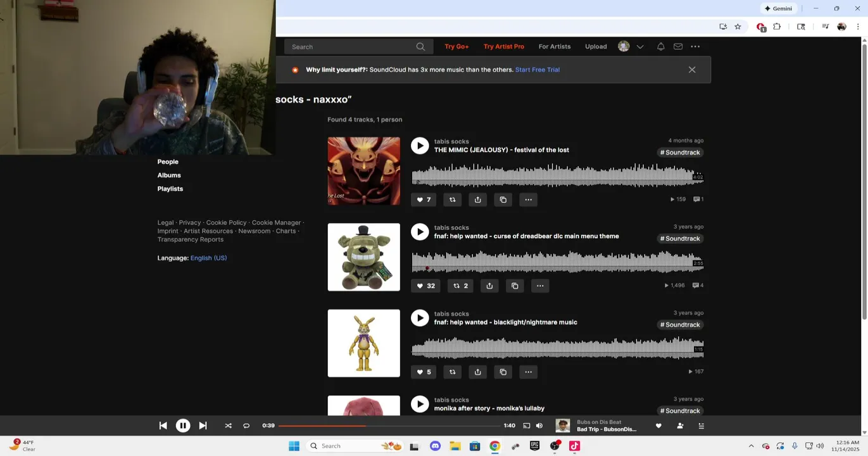Like the dreadbear track with 32 likes
The width and height of the screenshot is (868, 456).
coord(425,286)
